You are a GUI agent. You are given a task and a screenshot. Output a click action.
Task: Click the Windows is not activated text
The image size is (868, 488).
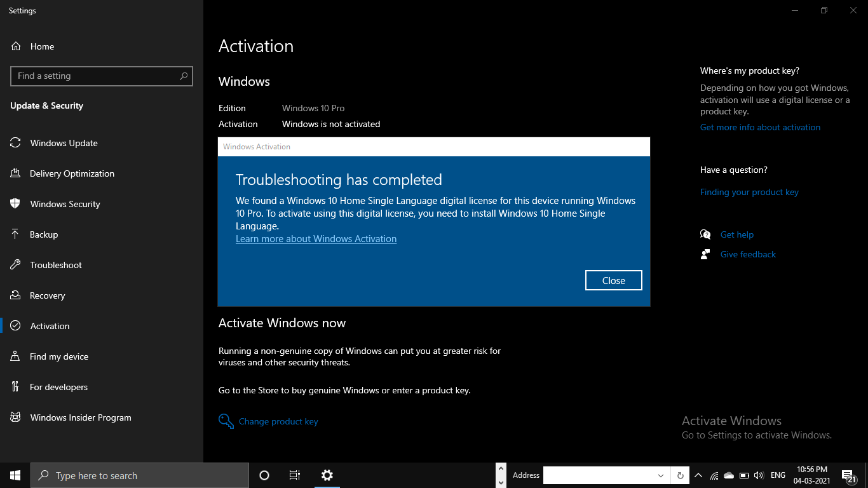331,124
